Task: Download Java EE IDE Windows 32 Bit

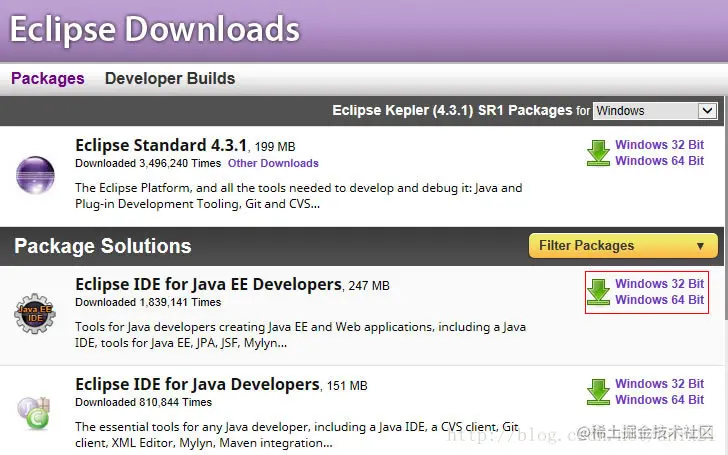Action: pos(659,284)
